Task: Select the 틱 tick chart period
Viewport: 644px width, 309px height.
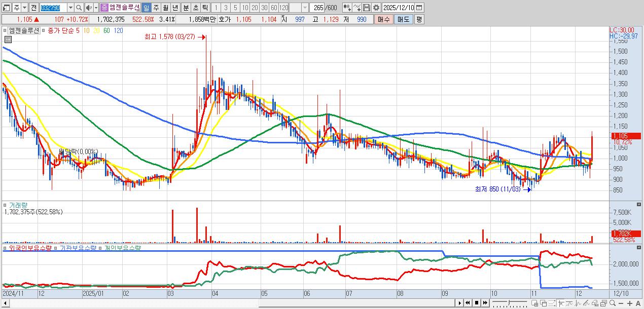Action: click(205, 8)
